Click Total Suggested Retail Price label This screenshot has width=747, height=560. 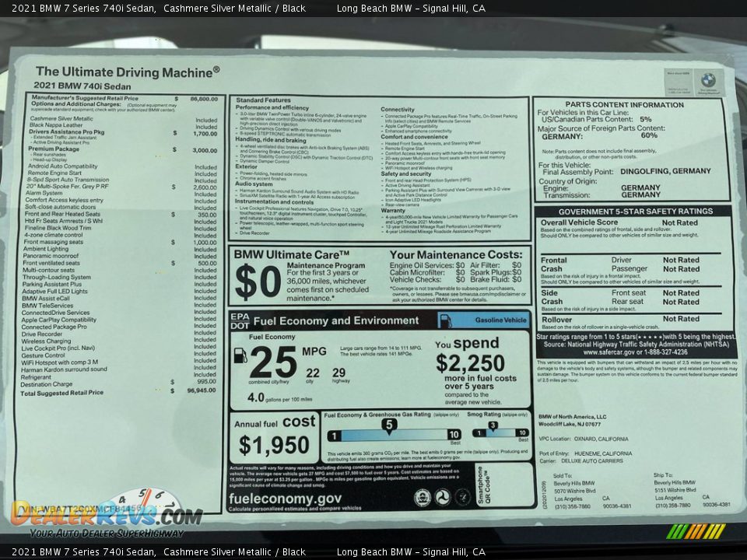62,393
